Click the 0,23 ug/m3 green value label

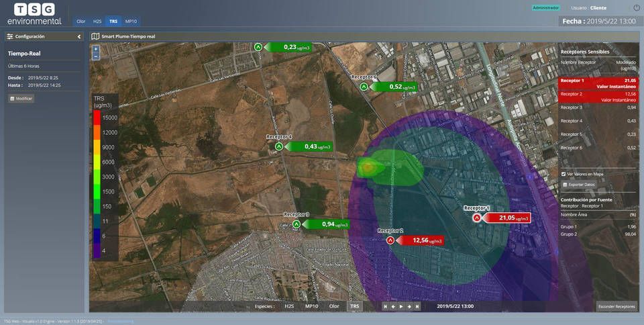pyautogui.click(x=288, y=47)
